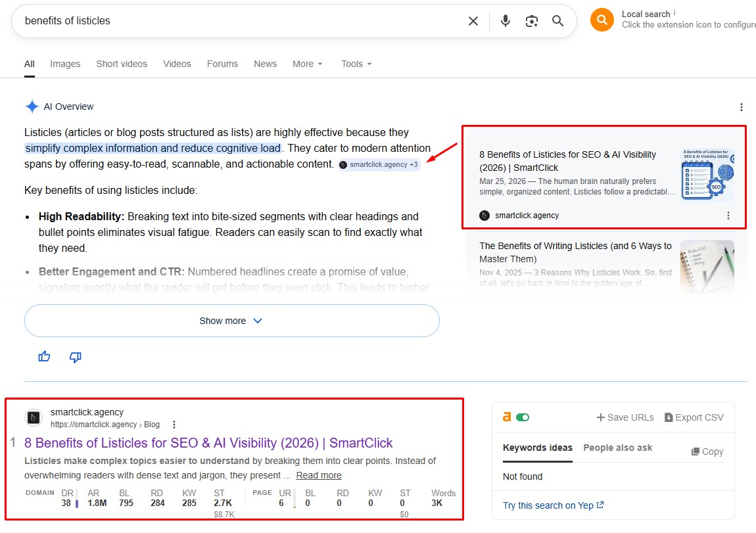Image resolution: width=756 pixels, height=533 pixels.
Task: Click the DR value 38
Action: point(66,503)
